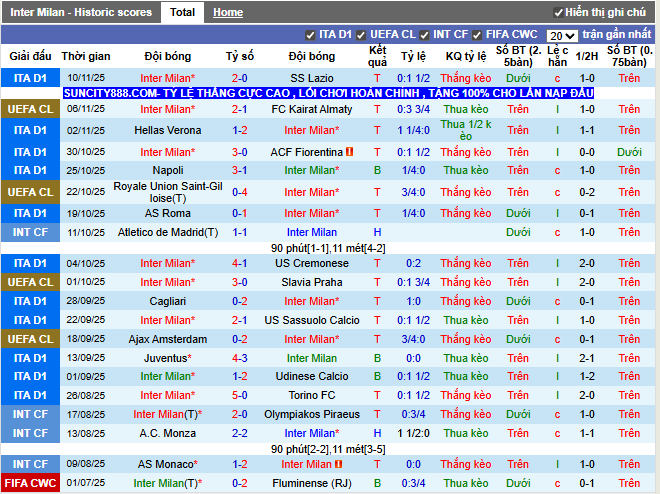Click Udinese Calcio team name
Screen dimensions: 660x494
pos(312,376)
